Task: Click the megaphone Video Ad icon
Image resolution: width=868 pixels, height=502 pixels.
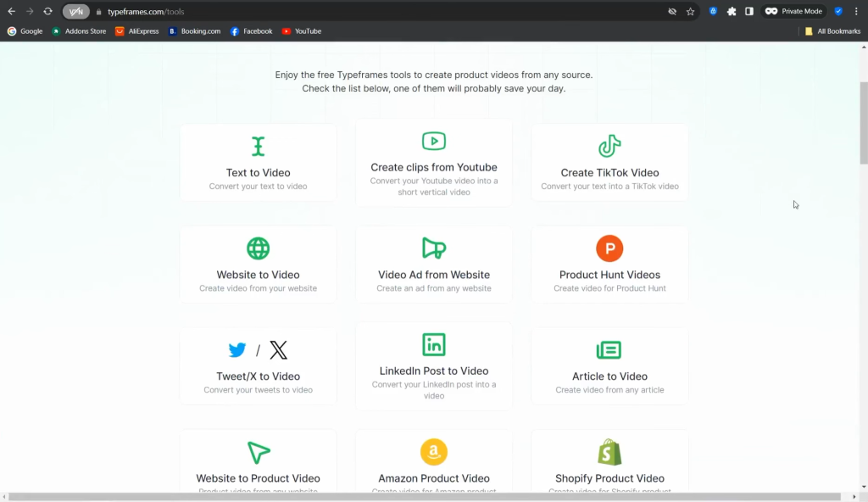Action: click(434, 248)
